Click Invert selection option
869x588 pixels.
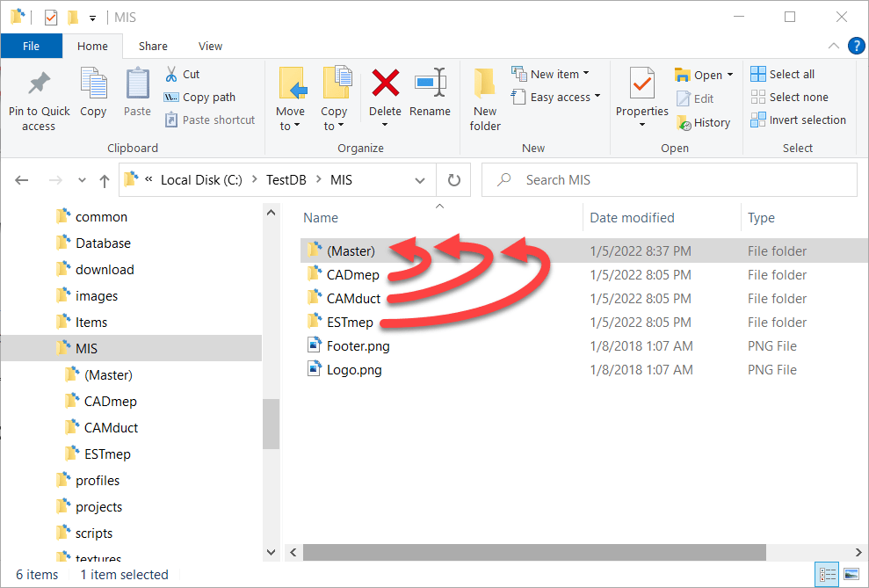799,120
